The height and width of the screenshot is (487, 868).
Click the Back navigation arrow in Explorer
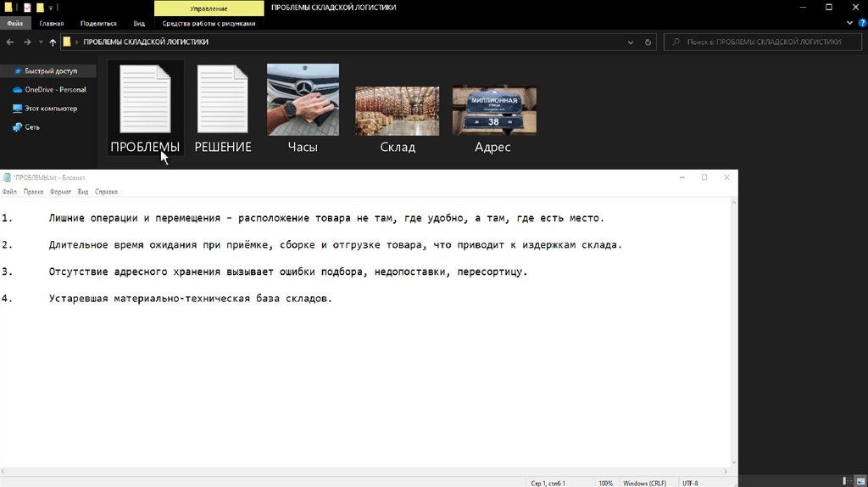click(9, 42)
